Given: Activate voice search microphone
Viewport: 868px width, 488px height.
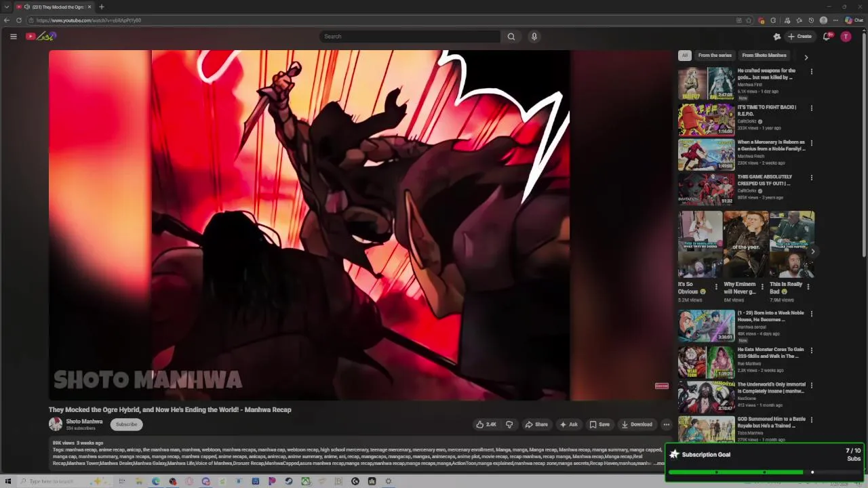Looking at the screenshot, I should (534, 37).
